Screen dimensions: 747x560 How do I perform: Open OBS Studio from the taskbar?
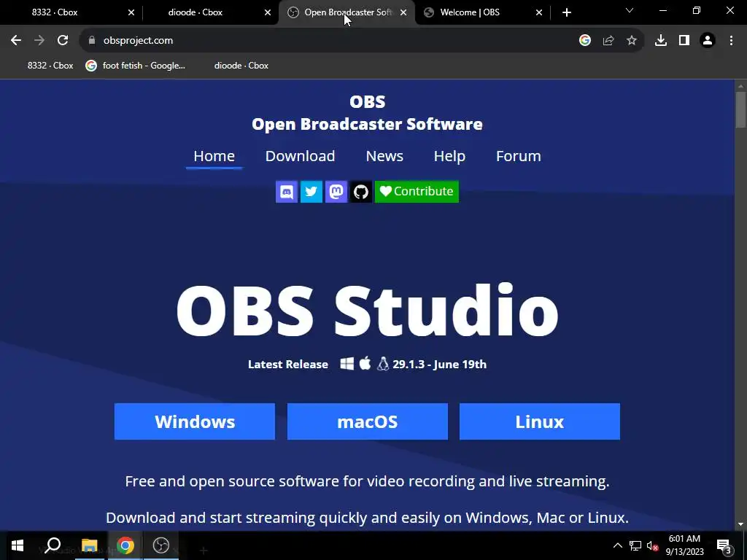tap(161, 545)
